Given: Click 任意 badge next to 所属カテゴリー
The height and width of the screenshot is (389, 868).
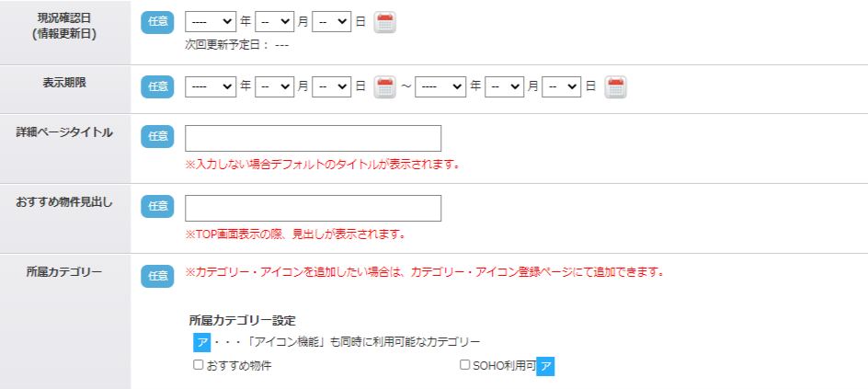Looking at the screenshot, I should 157,274.
